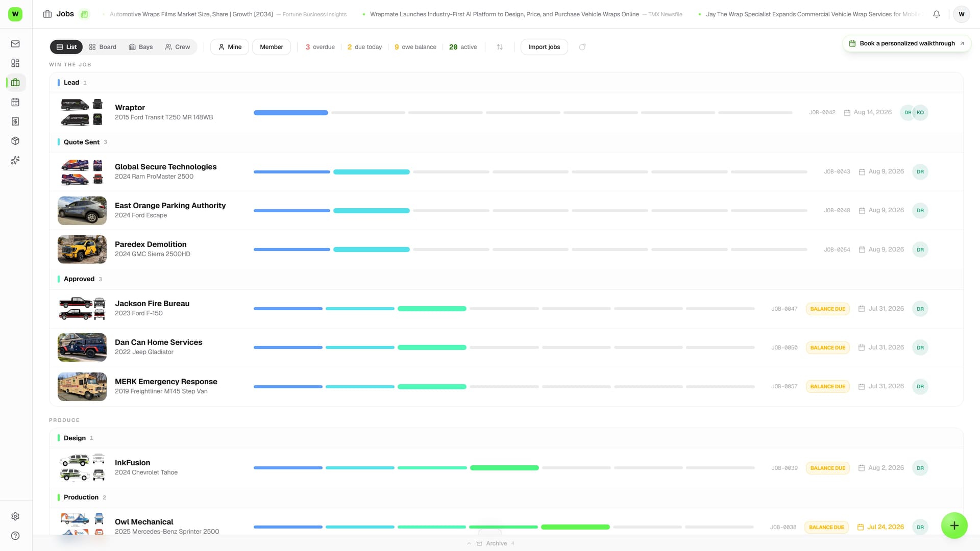
Task: Click the calendar icon on InkFusion row
Action: pyautogui.click(x=862, y=468)
